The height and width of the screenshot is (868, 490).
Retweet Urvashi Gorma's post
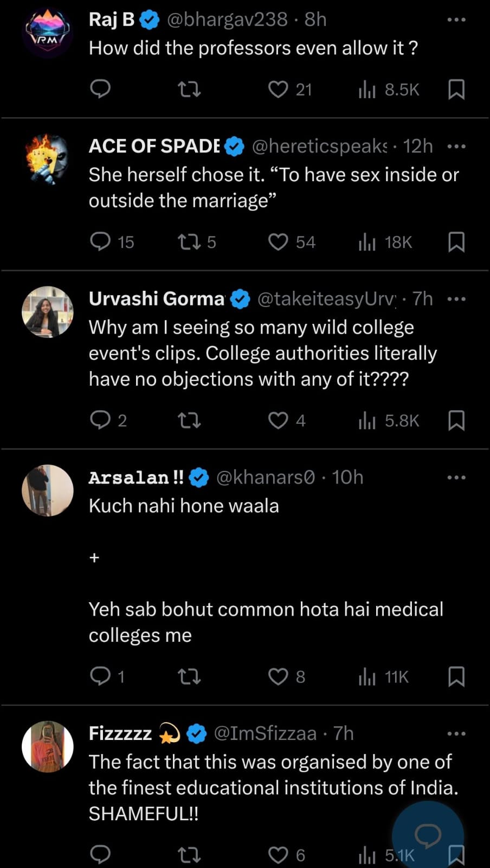[189, 420]
